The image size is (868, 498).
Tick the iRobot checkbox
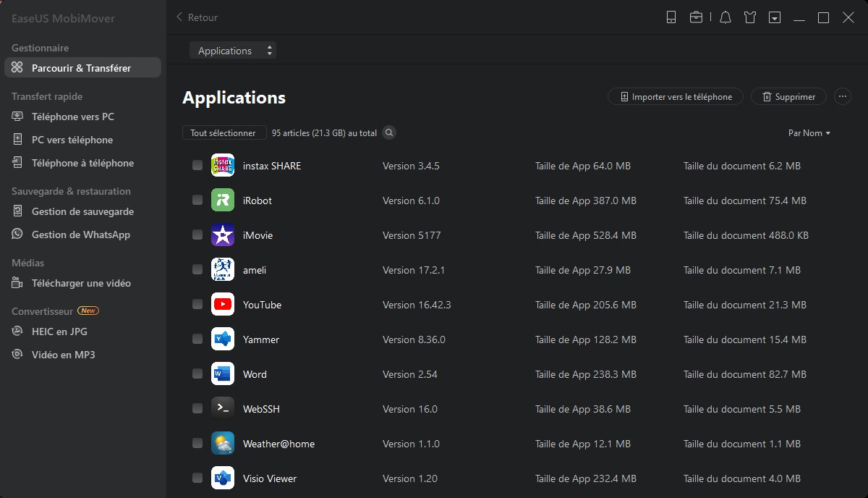(x=197, y=201)
